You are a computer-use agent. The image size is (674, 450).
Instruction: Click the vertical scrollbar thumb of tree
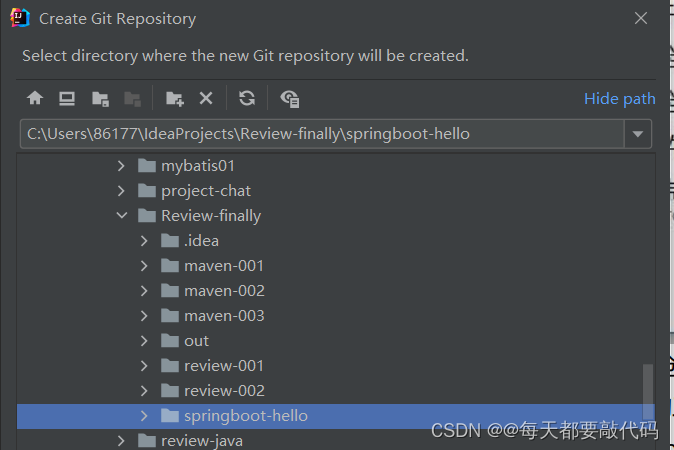pos(648,391)
